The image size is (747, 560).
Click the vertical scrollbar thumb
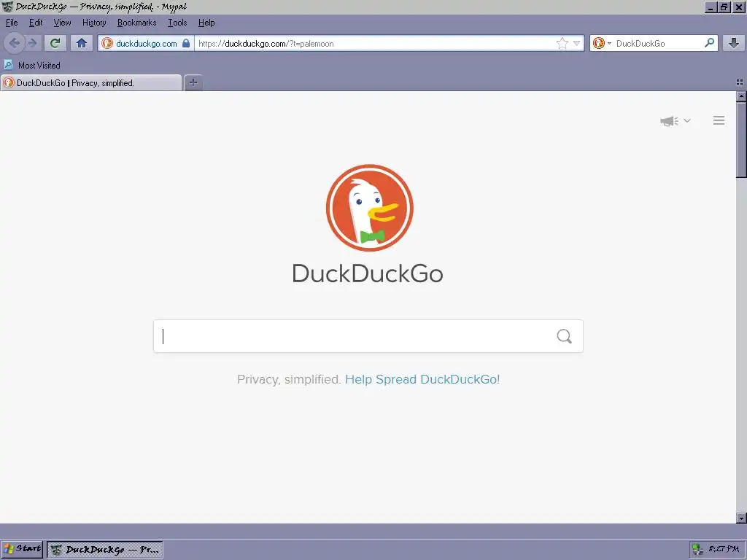point(741,139)
